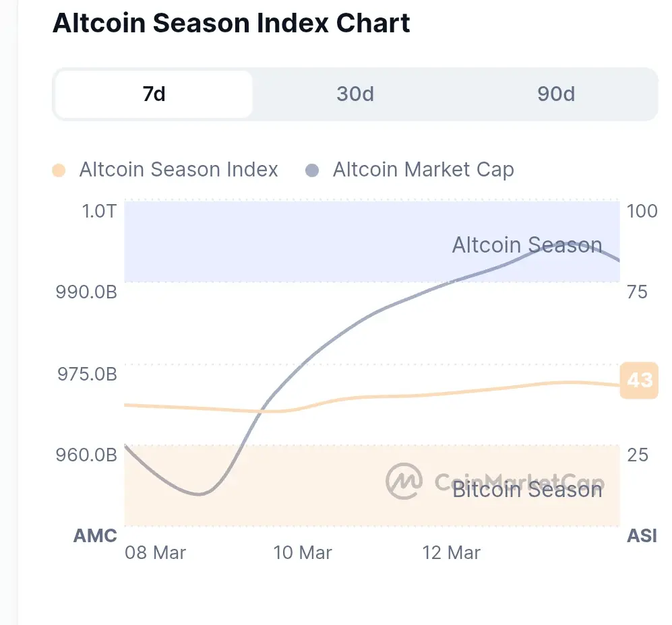Switch to the 90d time range
Screen dimensions: 672x625
coord(556,94)
